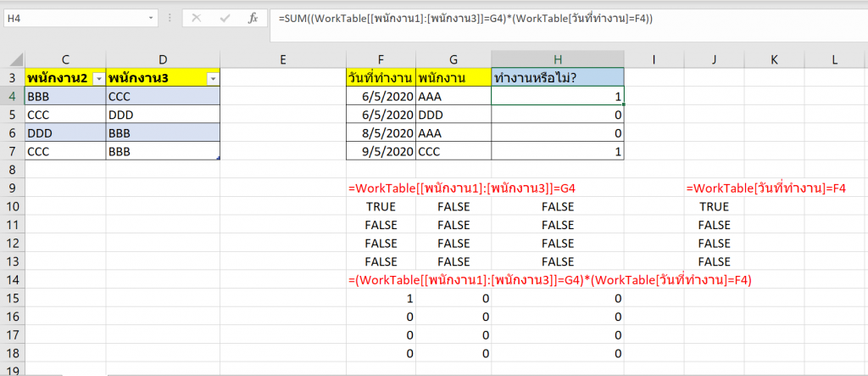868x376 pixels.
Task: Click the cancel (X) formula bar icon
Action: coord(196,19)
